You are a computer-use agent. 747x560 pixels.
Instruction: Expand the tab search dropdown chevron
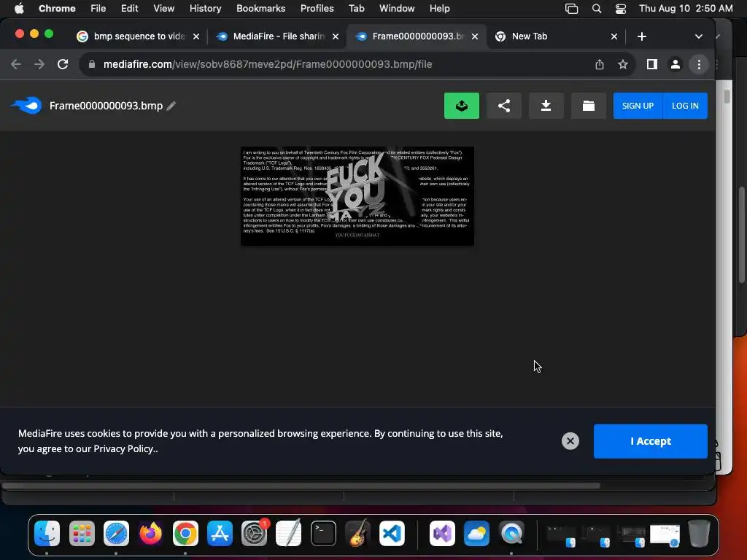click(698, 36)
